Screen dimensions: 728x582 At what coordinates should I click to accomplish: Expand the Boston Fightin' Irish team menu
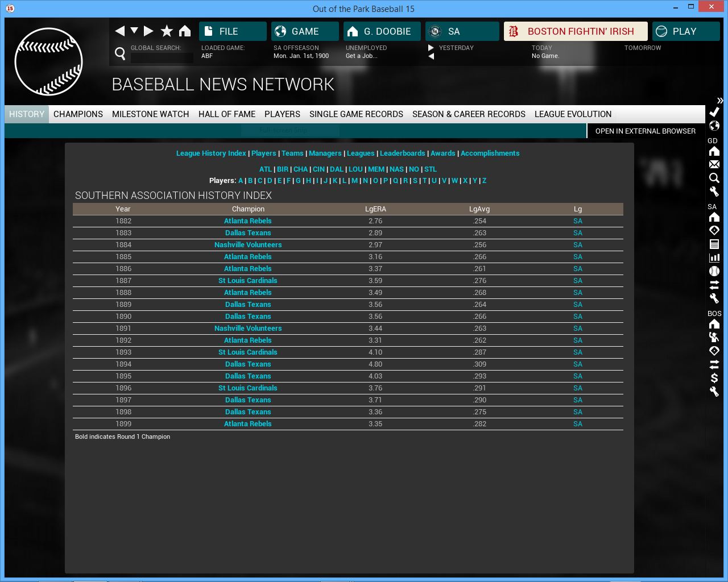tap(576, 31)
